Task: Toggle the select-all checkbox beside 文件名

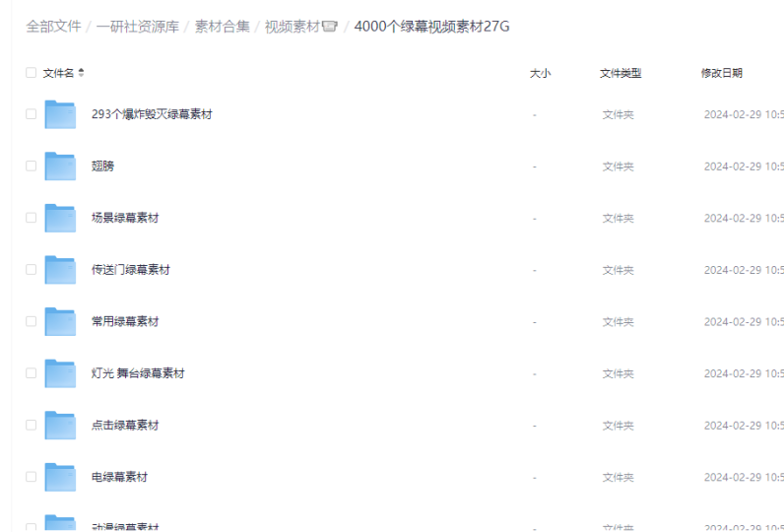Action: [x=31, y=73]
